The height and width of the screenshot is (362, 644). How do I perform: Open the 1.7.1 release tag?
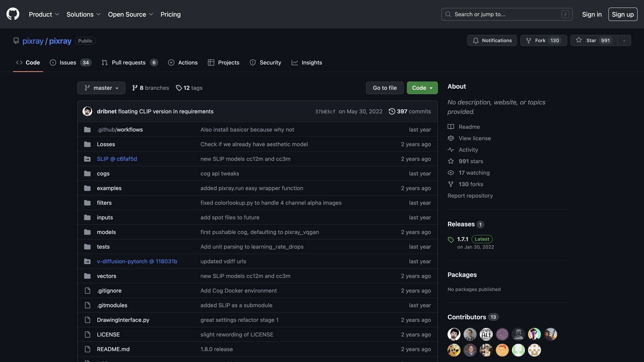[x=463, y=239]
